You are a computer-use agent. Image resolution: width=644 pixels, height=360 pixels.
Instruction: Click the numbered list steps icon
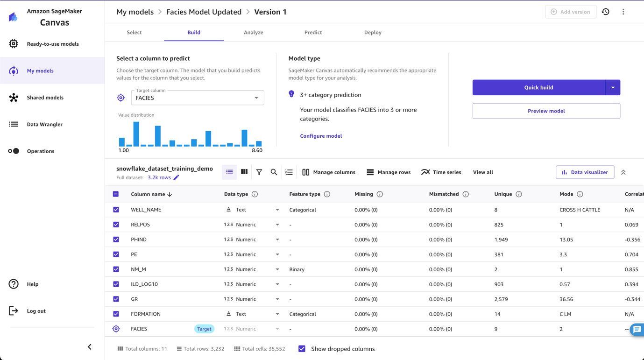coord(289,172)
